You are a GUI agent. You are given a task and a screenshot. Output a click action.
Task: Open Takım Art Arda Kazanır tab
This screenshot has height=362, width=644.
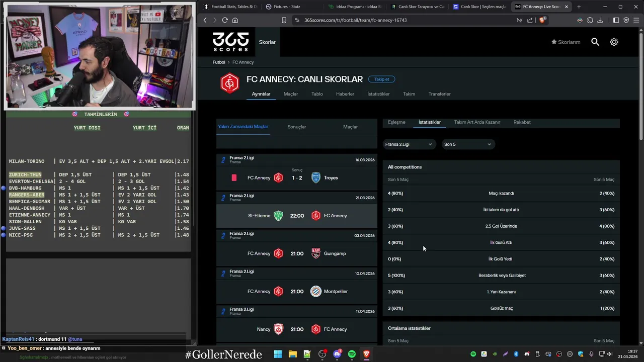coord(477,122)
